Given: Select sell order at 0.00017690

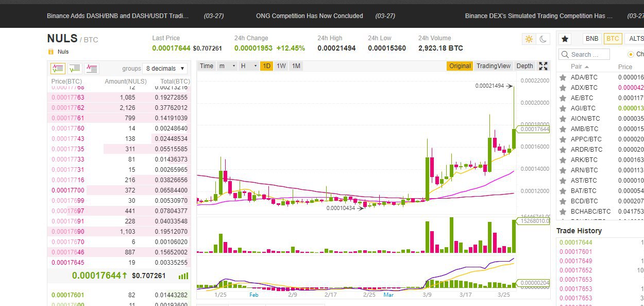Looking at the screenshot, I should [x=119, y=232].
